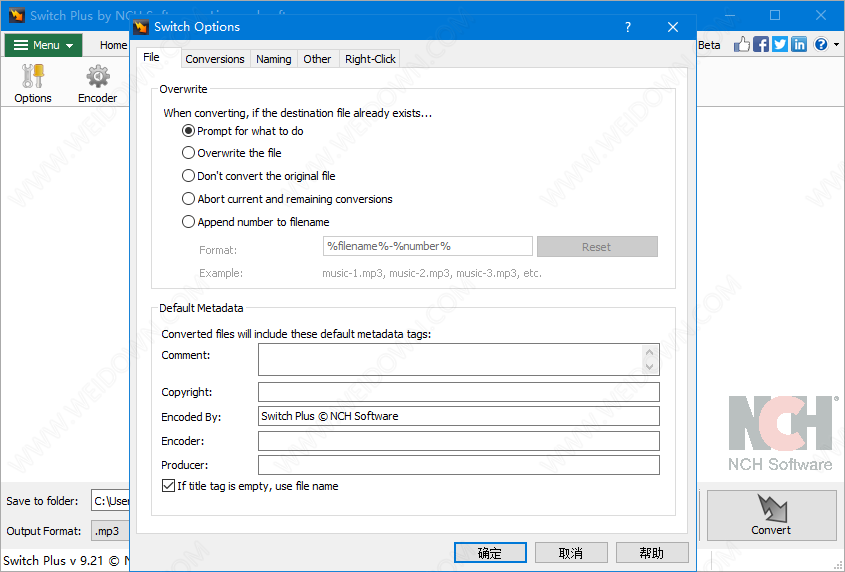Click the Beta label in toolbar

point(709,45)
